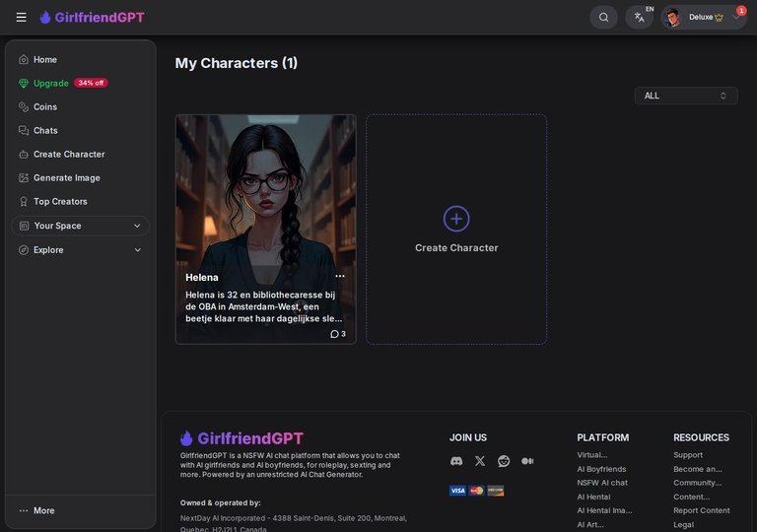The width and height of the screenshot is (757, 532).
Task: Open the Support resources link
Action: pyautogui.click(x=688, y=455)
